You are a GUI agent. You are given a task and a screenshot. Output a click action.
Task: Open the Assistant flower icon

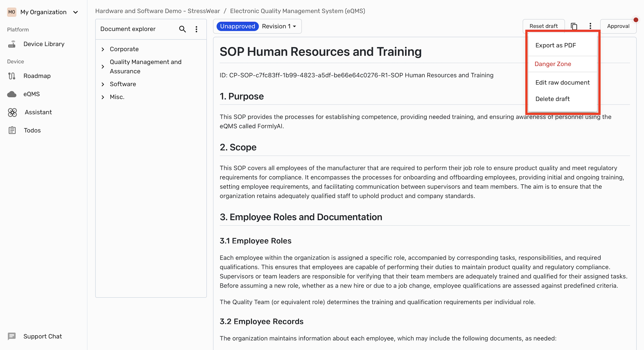coord(12,112)
